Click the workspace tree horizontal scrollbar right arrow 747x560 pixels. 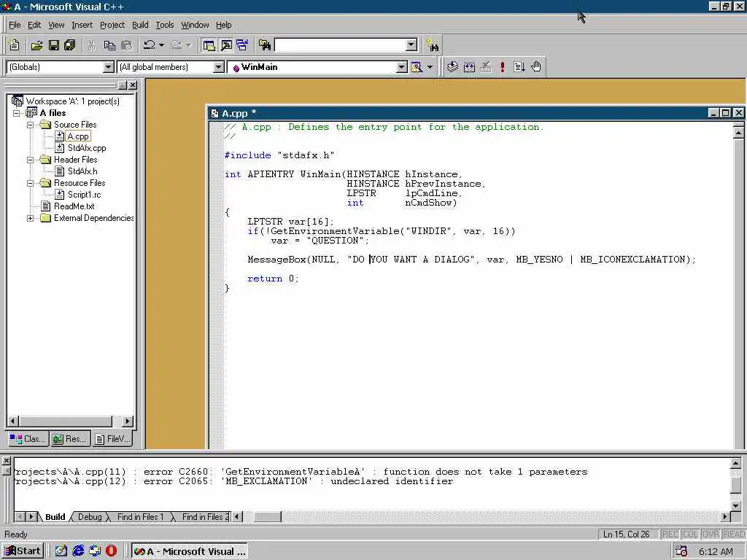pos(127,421)
